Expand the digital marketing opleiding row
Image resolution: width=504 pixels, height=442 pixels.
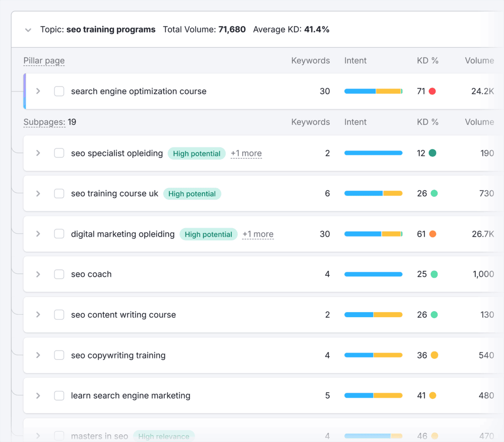tap(38, 234)
